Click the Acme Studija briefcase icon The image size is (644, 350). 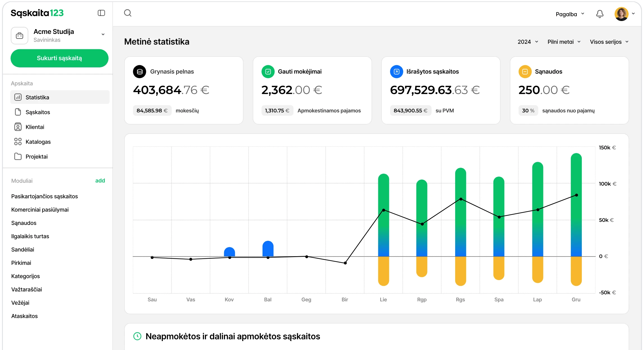tap(20, 36)
